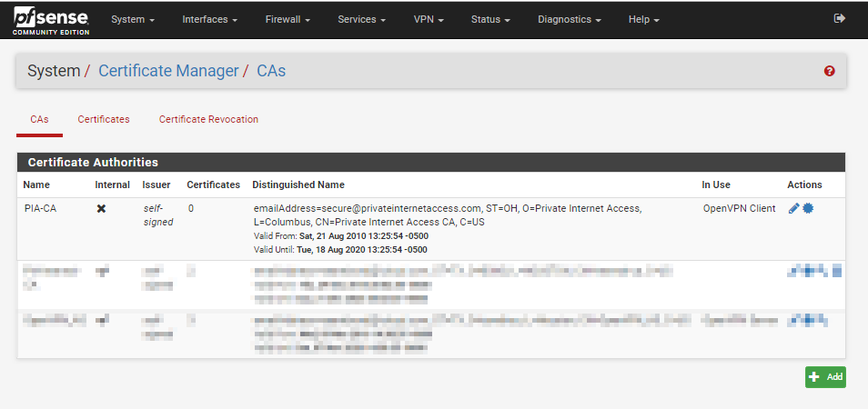Image resolution: width=868 pixels, height=409 pixels.
Task: Open the Firewall dropdown
Action: (288, 19)
